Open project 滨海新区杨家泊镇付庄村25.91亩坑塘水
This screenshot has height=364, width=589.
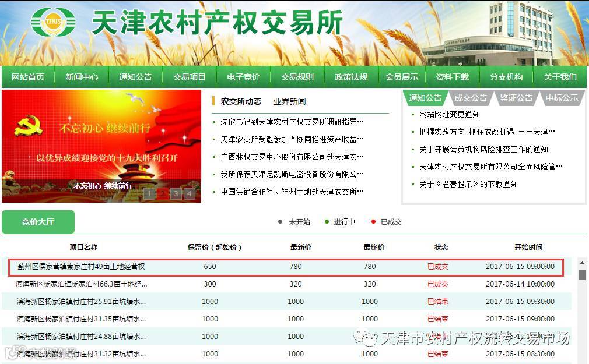(81, 302)
